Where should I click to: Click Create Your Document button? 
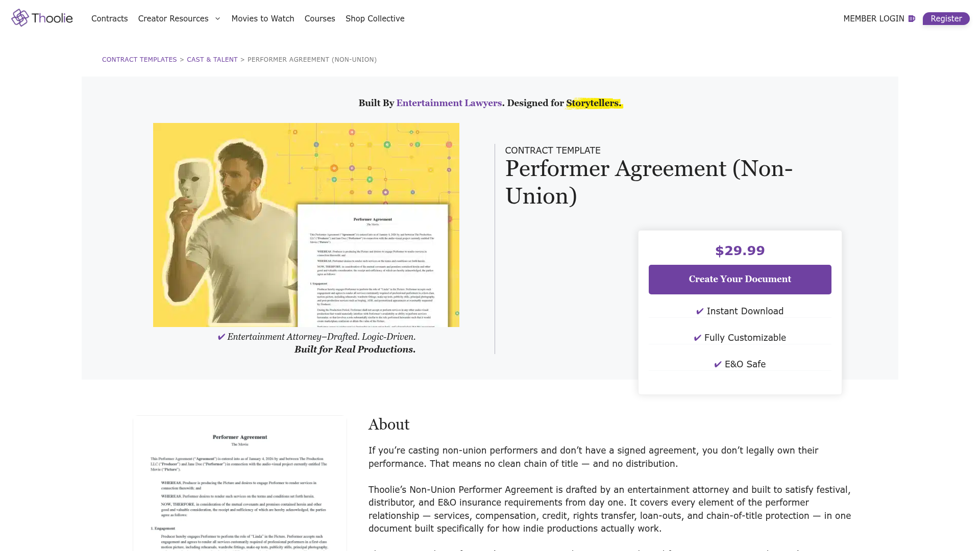coord(740,280)
